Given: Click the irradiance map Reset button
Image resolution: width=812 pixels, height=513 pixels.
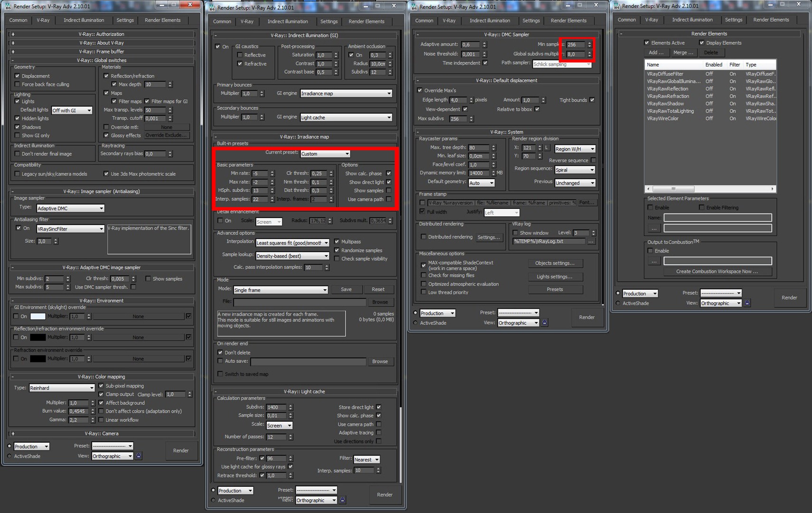Looking at the screenshot, I should click(x=378, y=290).
